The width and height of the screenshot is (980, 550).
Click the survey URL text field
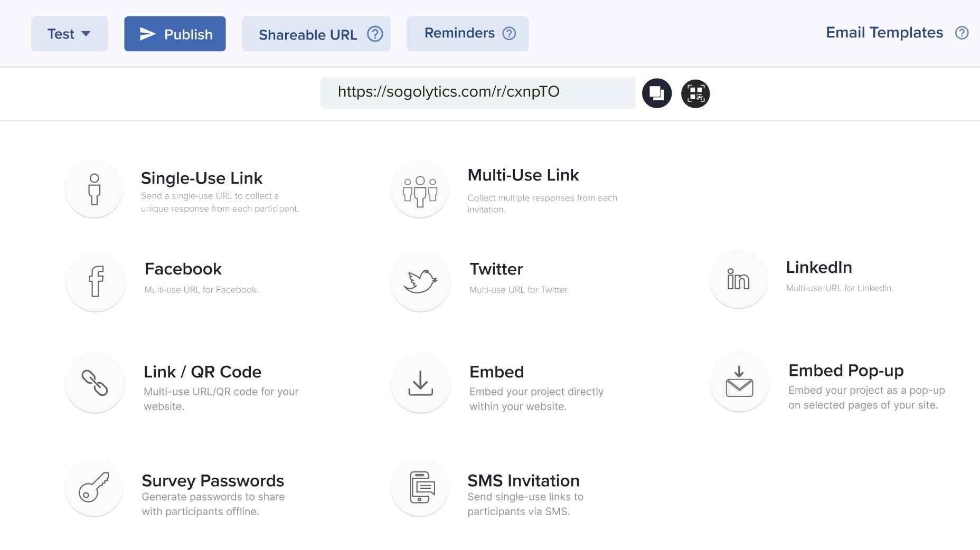[477, 92]
